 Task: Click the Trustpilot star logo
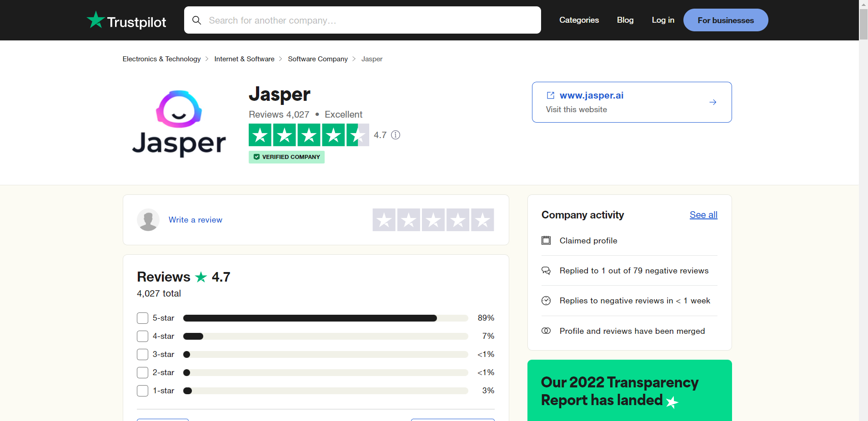[95, 20]
